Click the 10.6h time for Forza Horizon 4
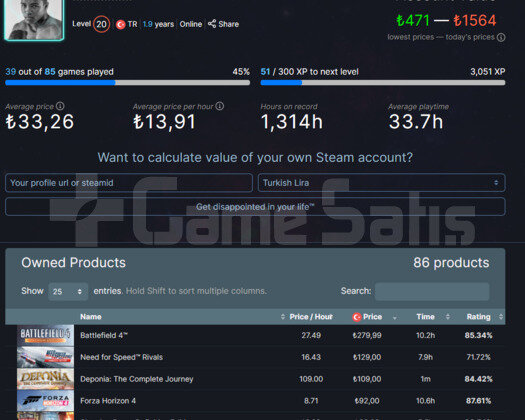The width and height of the screenshot is (525, 420). (x=425, y=401)
